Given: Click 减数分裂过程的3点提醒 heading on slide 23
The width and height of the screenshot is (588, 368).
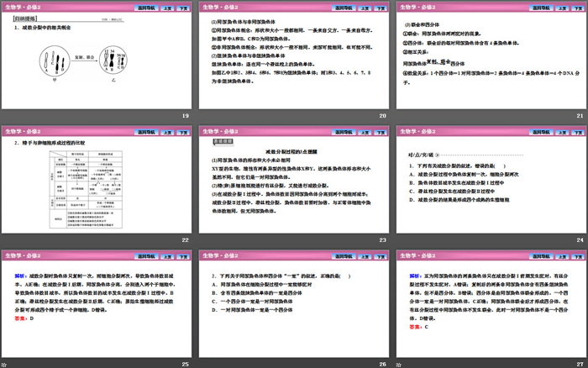Looking at the screenshot, I should point(292,150).
